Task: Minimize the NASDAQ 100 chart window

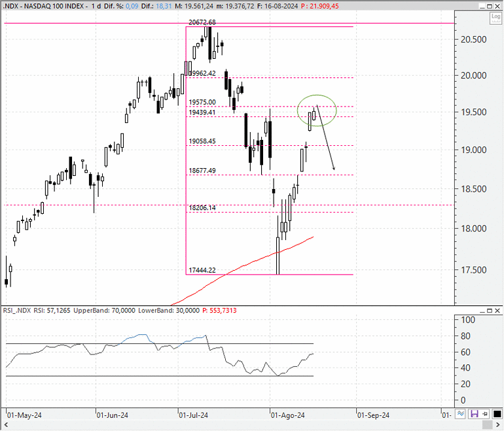Action: point(482,6)
